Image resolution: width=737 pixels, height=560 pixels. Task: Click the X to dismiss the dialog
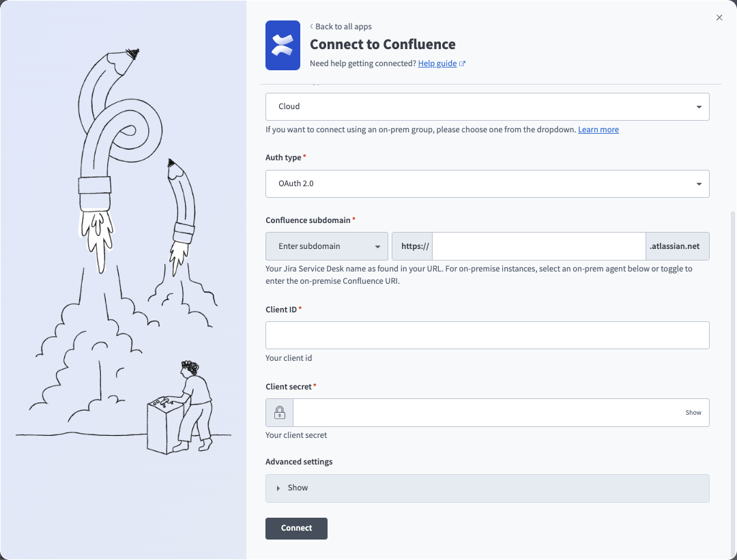point(719,17)
